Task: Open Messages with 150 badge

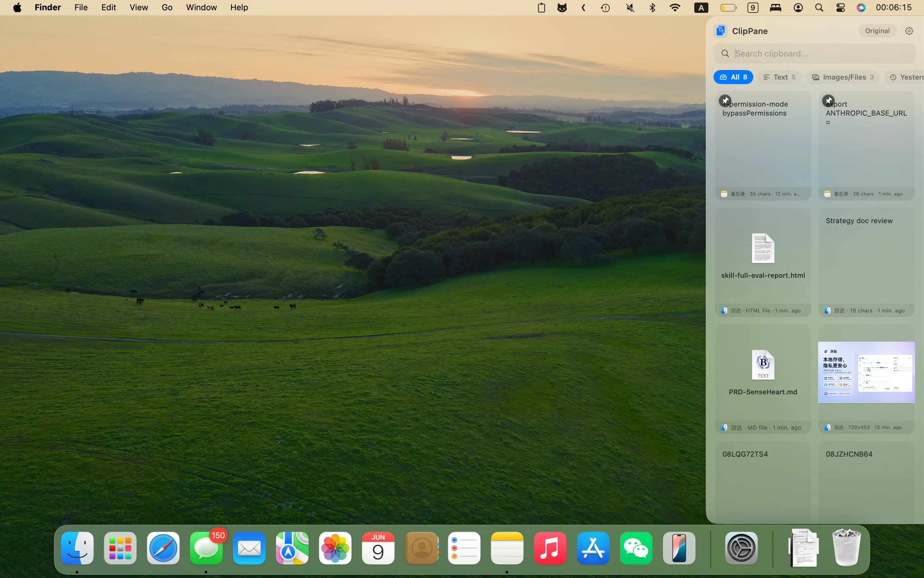Action: pos(206,548)
